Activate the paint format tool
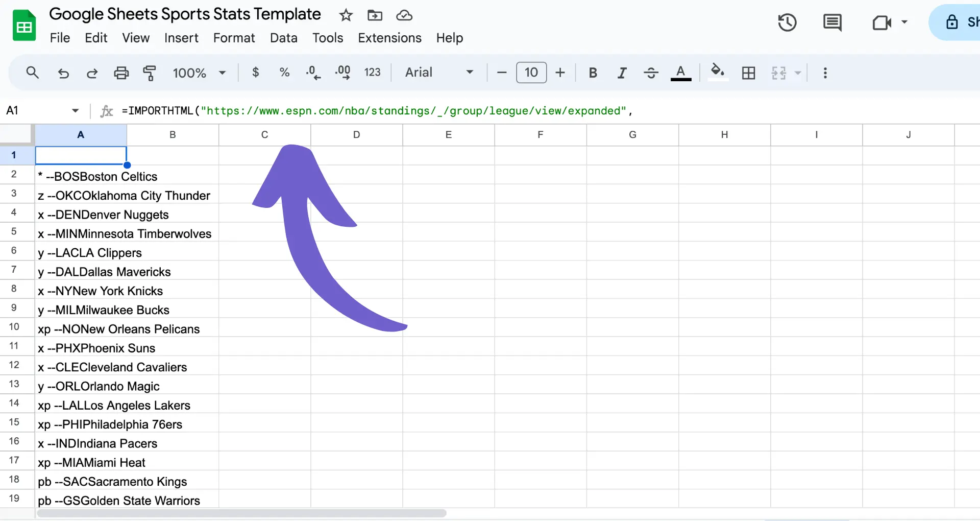Viewport: 980px width, 521px height. (149, 73)
